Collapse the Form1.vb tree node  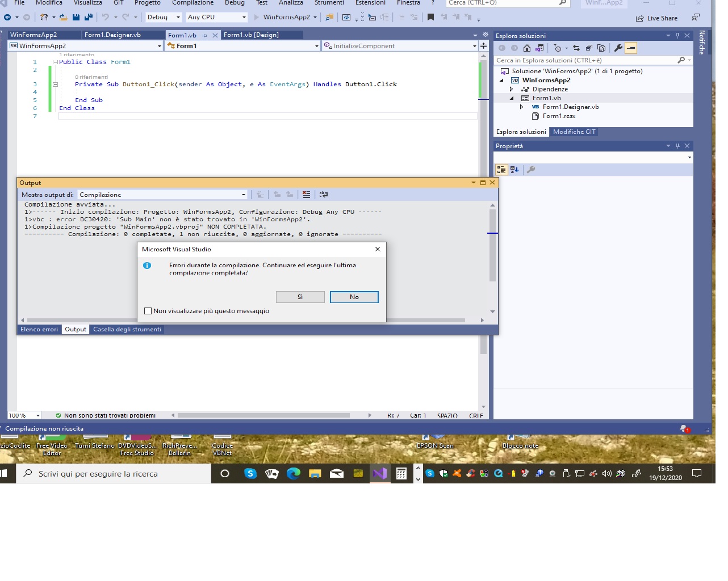(511, 98)
